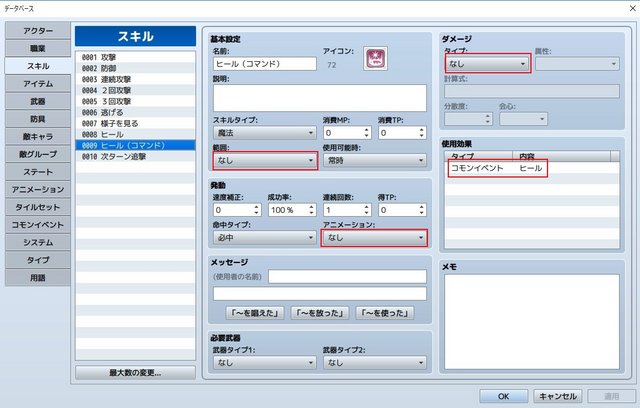640x408 pixels.
Task: Switch to the 武器 tab
Action: (x=38, y=101)
